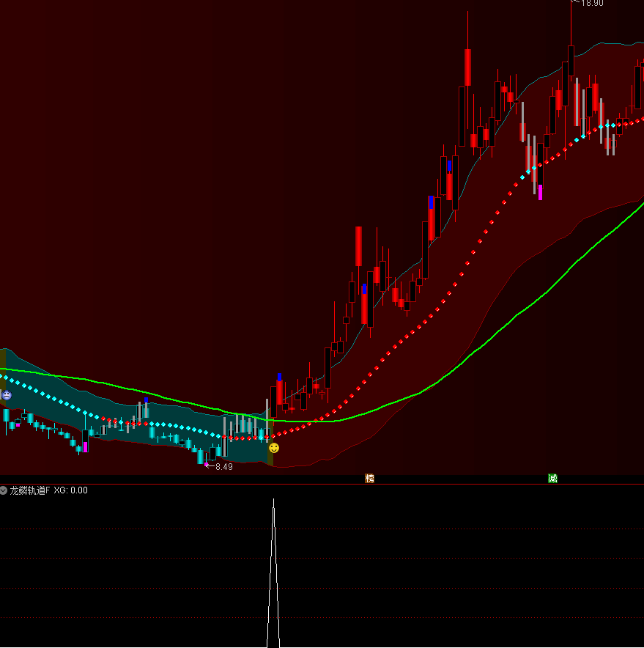Click the magenta bar in the downtrend section
644x648 pixels.
85,446
